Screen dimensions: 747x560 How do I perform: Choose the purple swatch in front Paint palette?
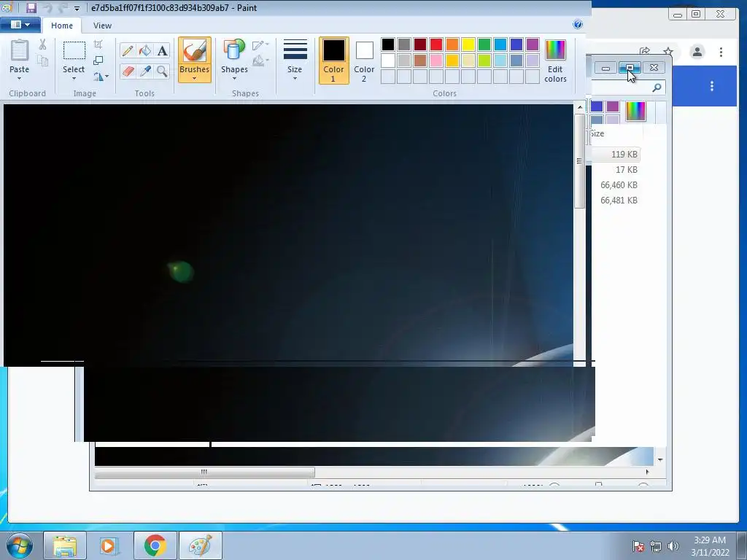click(532, 44)
